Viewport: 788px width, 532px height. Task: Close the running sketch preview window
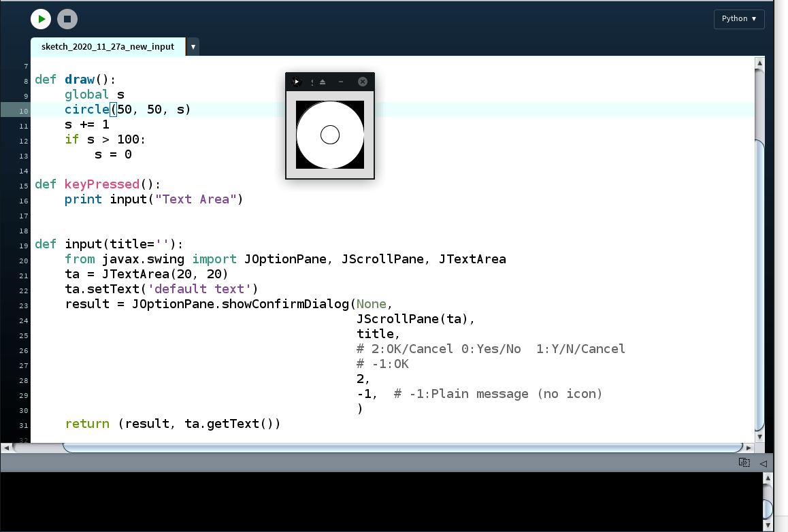363,82
